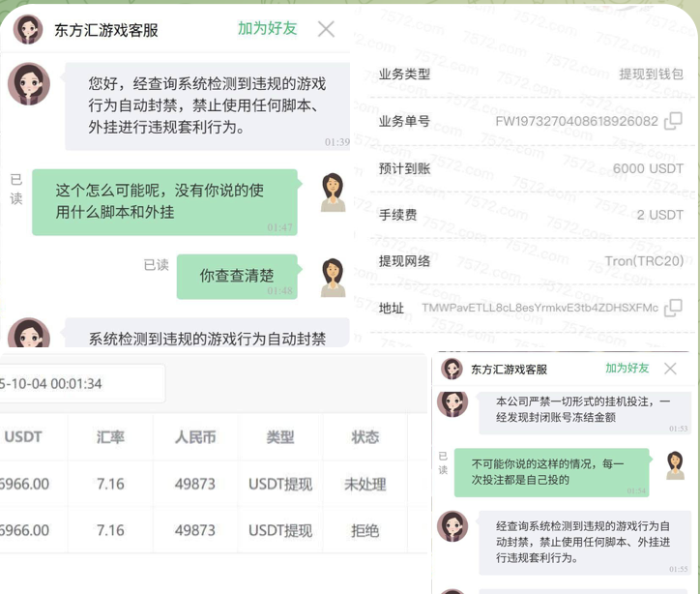Screen dimensions: 700x594
Task: Copy the business order number FW1973270408618926082
Action: (673, 122)
